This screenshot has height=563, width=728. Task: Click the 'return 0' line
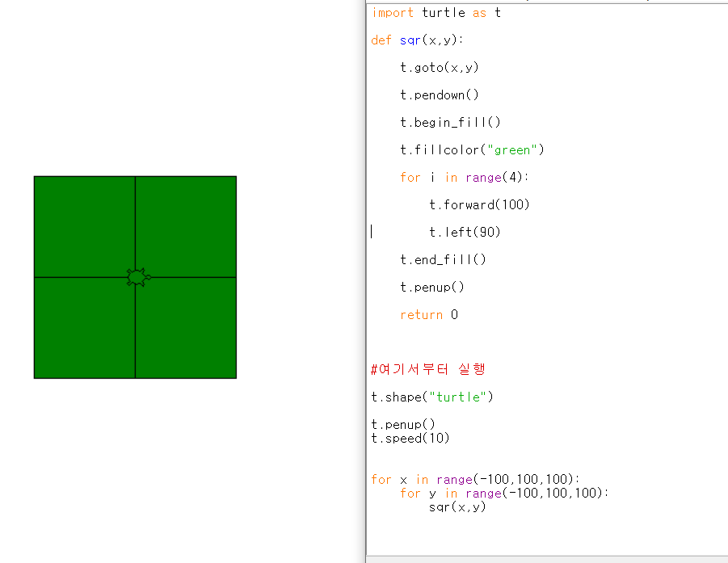pyautogui.click(x=429, y=315)
